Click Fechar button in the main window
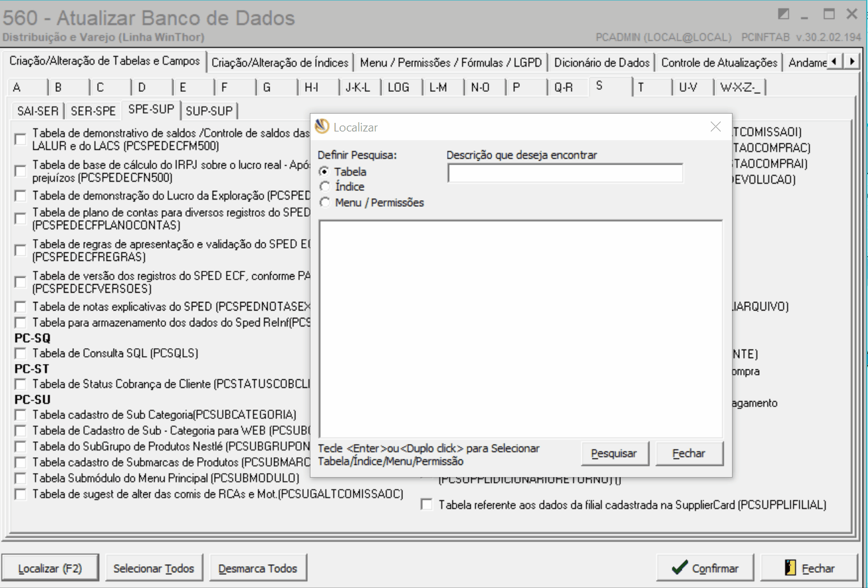The image size is (868, 588). [x=810, y=568]
